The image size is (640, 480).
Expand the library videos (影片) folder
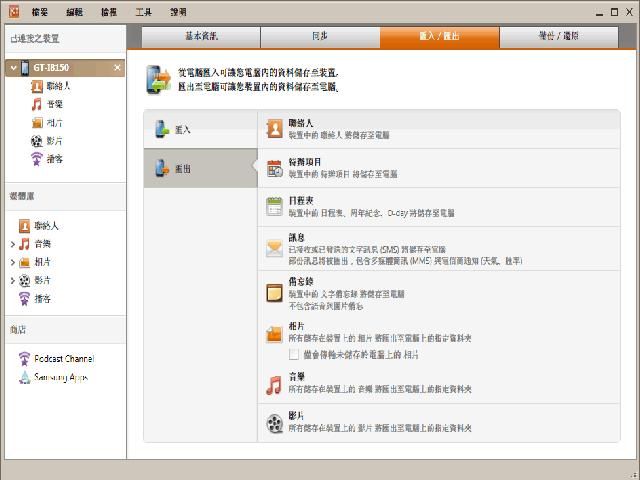pyautogui.click(x=12, y=280)
